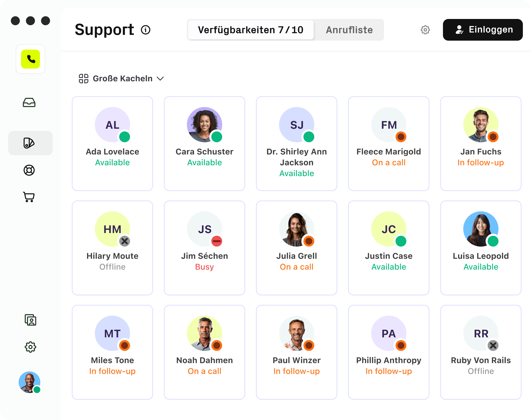Click Jim Séchen's red busy status badge

(217, 241)
